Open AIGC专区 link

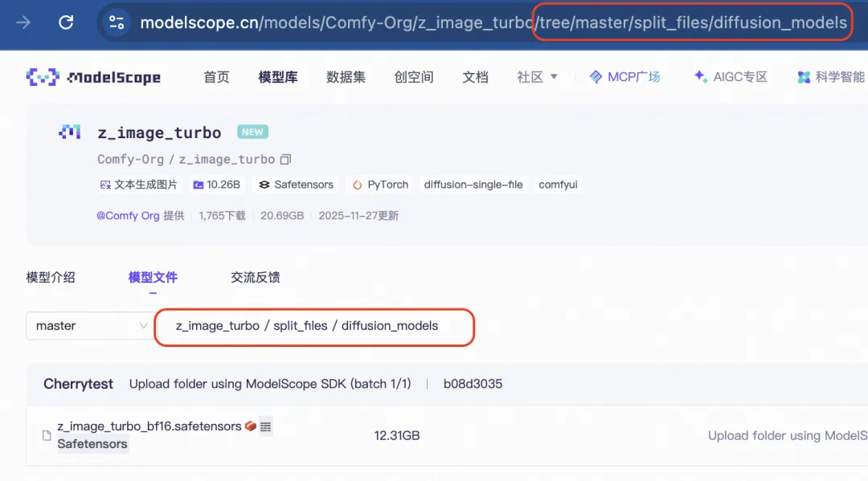tap(731, 77)
